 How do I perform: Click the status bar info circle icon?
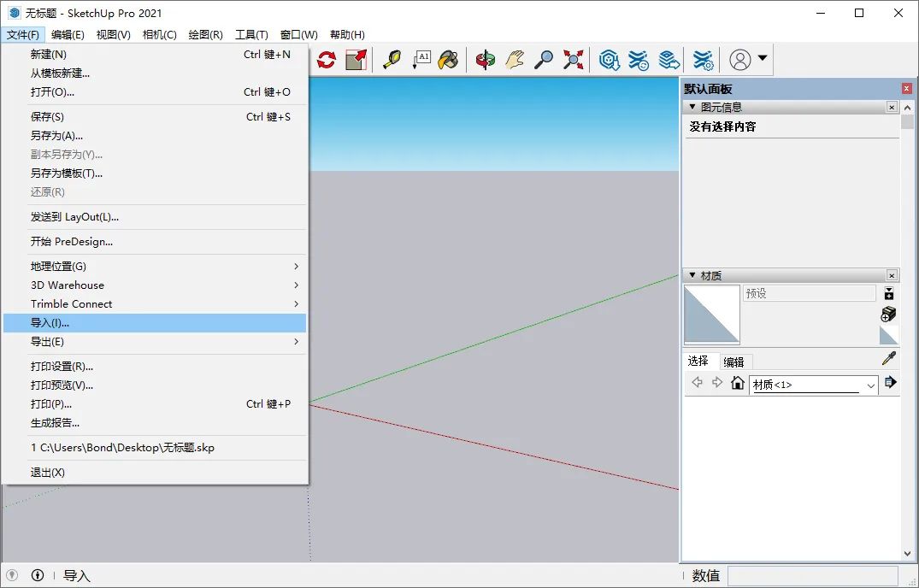(38, 575)
